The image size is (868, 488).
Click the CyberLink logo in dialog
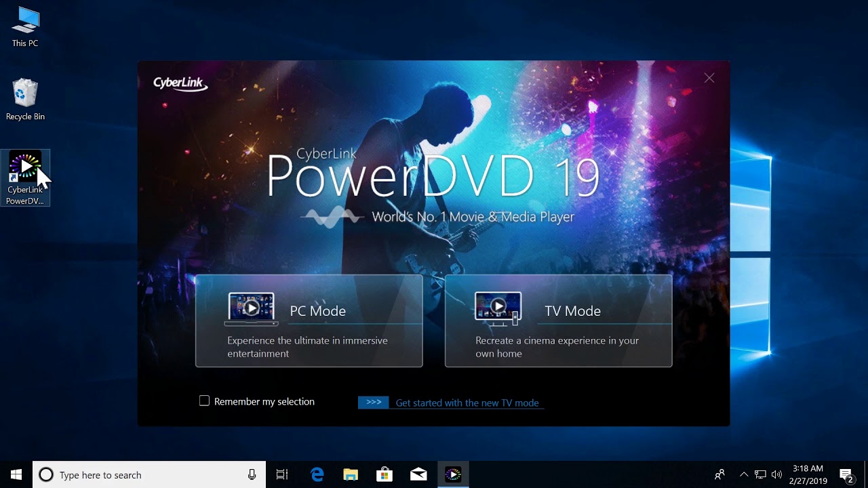pos(180,83)
